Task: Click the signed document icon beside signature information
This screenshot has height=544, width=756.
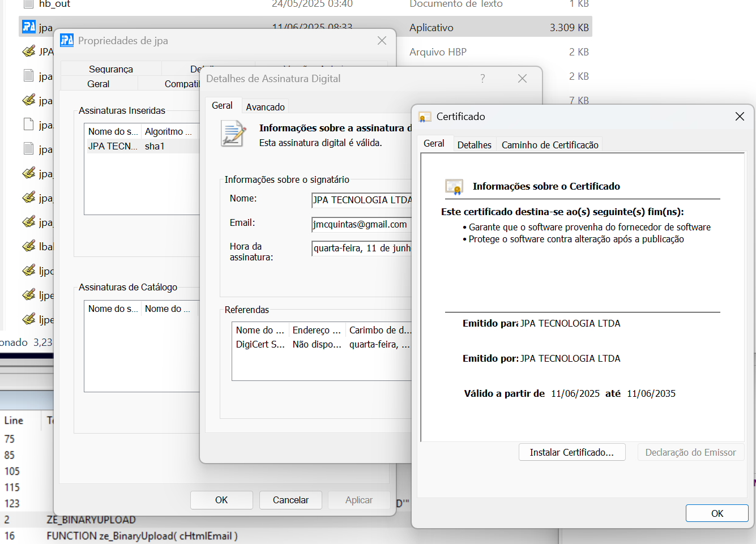Action: [233, 134]
